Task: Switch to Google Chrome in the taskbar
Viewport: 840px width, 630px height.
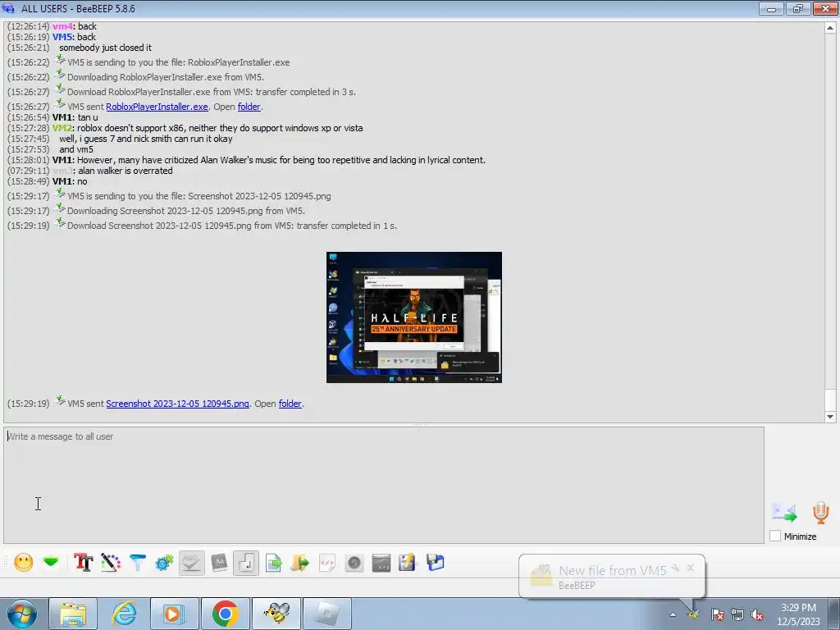Action: click(x=225, y=614)
